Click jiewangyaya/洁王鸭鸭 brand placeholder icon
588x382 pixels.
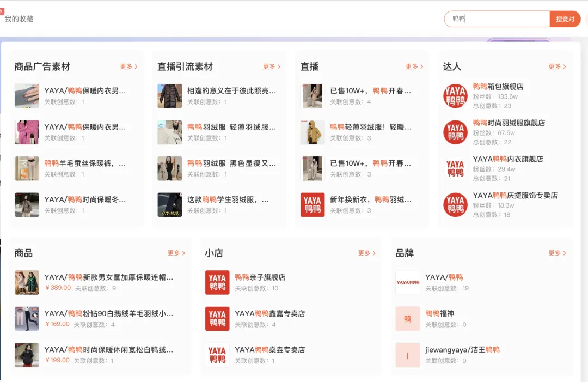(408, 355)
